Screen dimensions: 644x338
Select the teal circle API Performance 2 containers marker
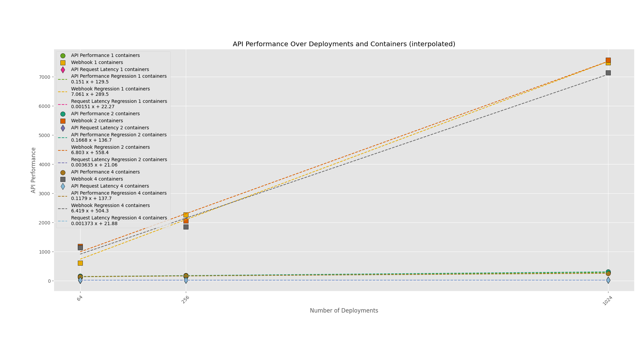63,114
